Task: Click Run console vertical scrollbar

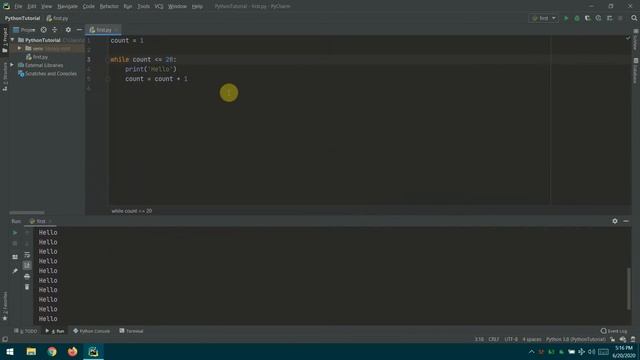Action: [629, 289]
